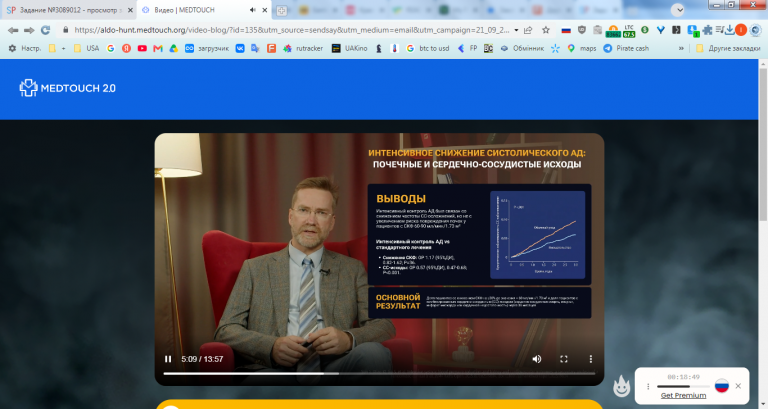
Task: Open the orange profile avatar
Action: pyautogui.click(x=741, y=30)
